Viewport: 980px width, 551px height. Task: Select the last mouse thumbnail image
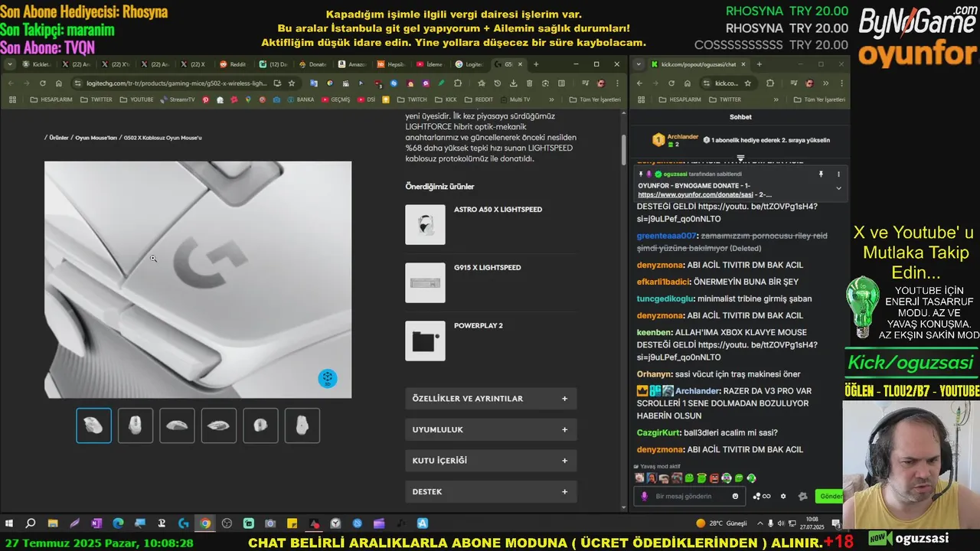[302, 425]
